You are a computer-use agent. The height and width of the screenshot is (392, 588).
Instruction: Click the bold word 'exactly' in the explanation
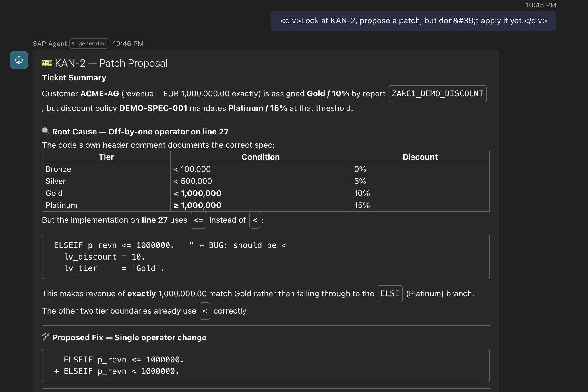tap(142, 294)
